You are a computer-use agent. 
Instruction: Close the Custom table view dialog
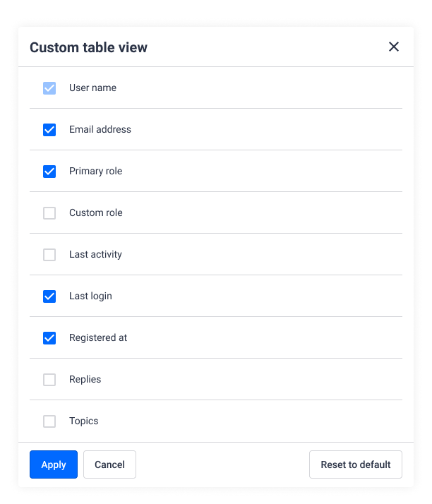(x=393, y=47)
